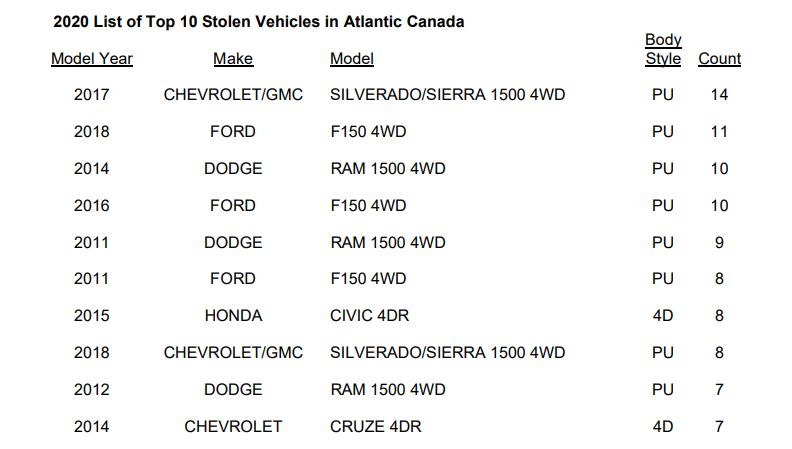Select the F150 4WD model in 2016 row
The image size is (792, 449).
click(368, 206)
